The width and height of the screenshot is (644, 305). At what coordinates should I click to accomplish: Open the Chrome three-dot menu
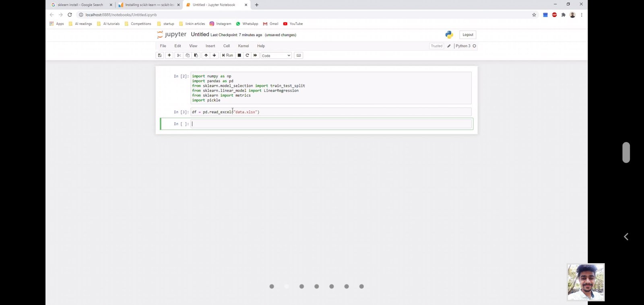582,15
